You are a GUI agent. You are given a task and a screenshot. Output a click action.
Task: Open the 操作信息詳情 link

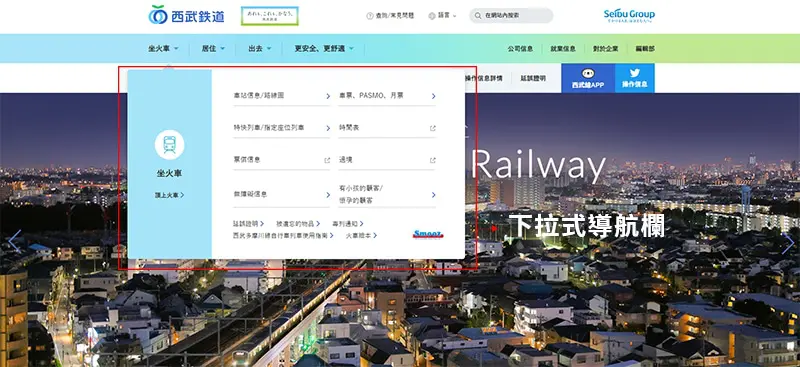tap(484, 78)
